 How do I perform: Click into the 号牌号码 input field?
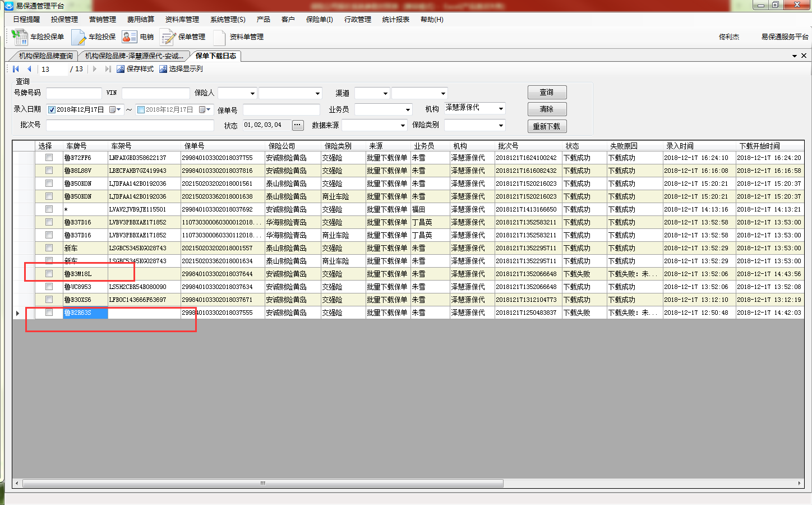point(74,93)
